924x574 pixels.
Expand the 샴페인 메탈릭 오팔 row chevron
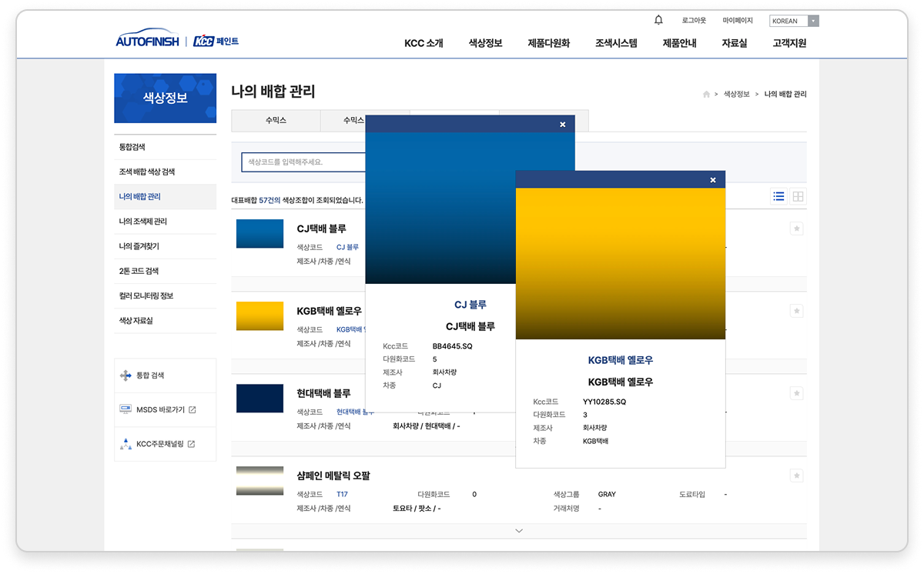[x=519, y=530]
